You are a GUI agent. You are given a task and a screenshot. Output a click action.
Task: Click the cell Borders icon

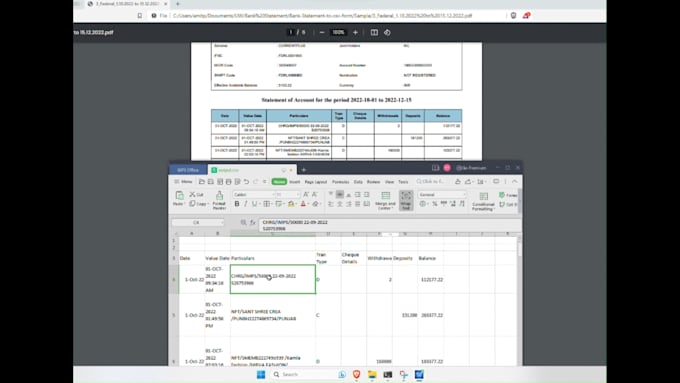266,204
